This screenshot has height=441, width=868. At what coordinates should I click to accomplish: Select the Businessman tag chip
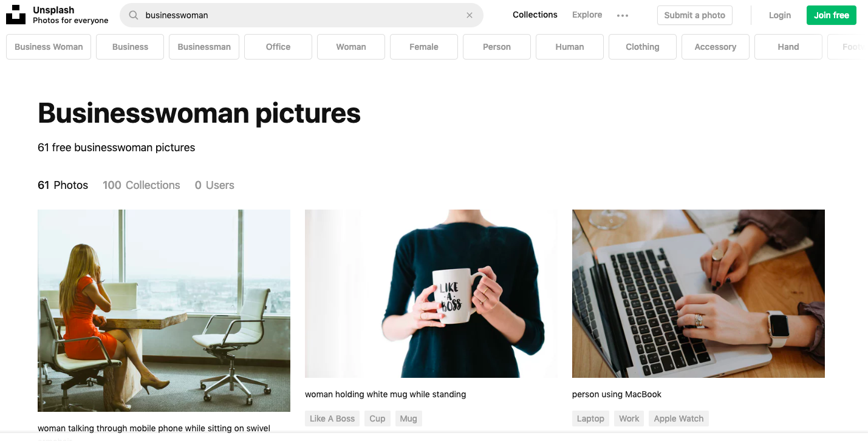click(204, 47)
